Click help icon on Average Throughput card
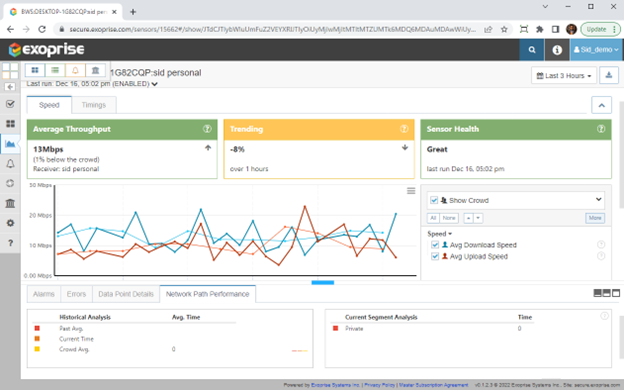Viewport: 624px width, 390px height. 207,129
